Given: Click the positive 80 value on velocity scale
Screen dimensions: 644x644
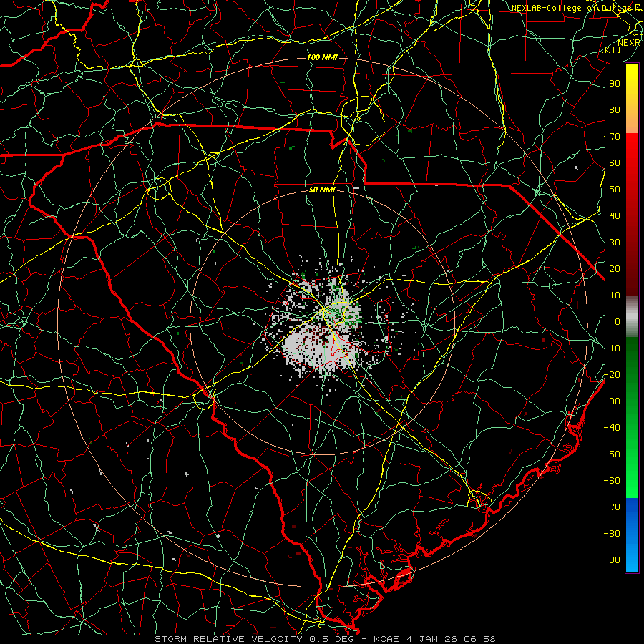Looking at the screenshot, I should click(615, 110).
